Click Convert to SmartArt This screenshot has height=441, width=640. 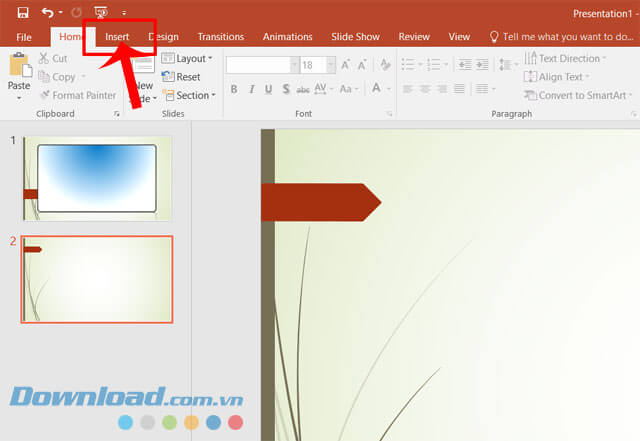(x=578, y=95)
